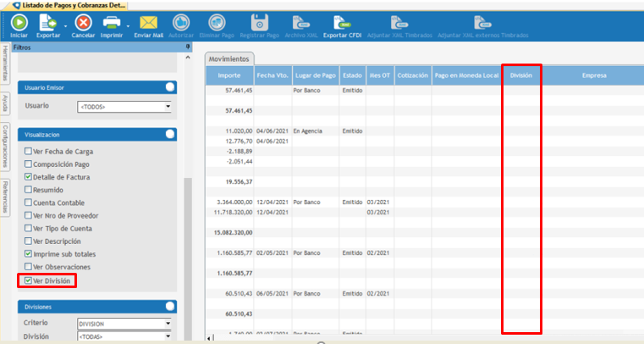Open the Ayuda side tab
The height and width of the screenshot is (344, 644).
tap(5, 103)
